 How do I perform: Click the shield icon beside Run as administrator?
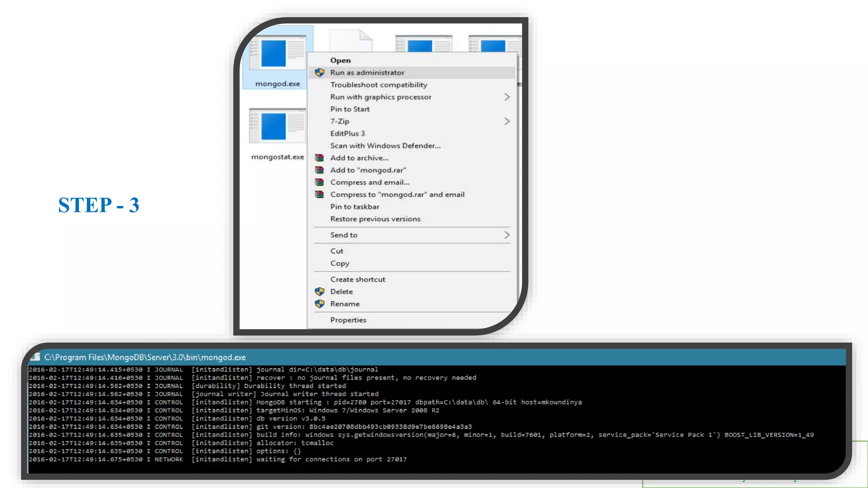320,72
